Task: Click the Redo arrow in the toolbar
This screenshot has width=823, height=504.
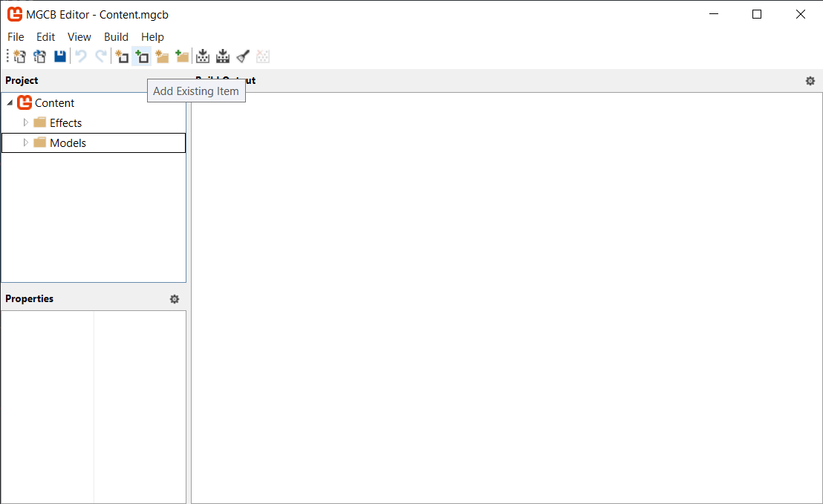Action: (101, 56)
